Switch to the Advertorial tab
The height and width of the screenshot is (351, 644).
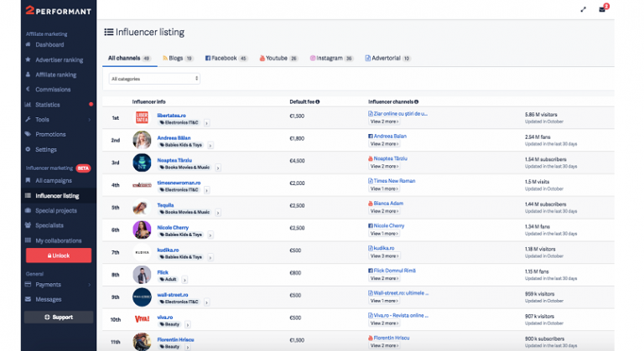(387, 59)
